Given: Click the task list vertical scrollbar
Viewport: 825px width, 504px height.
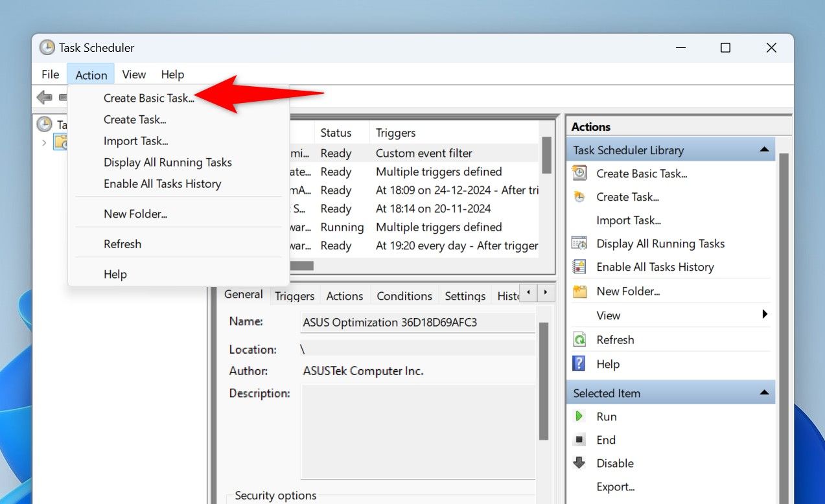Looking at the screenshot, I should pyautogui.click(x=546, y=155).
